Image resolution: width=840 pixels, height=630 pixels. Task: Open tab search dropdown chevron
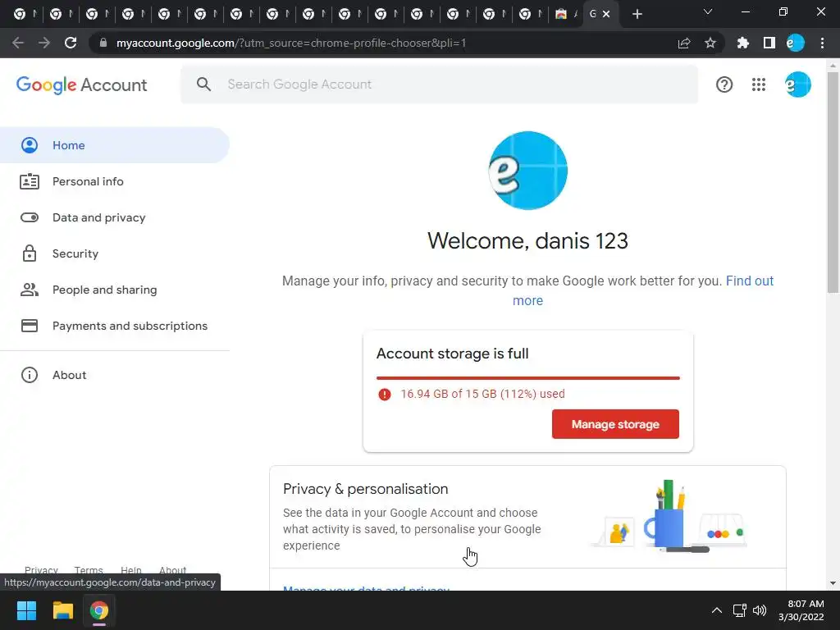pyautogui.click(x=708, y=11)
